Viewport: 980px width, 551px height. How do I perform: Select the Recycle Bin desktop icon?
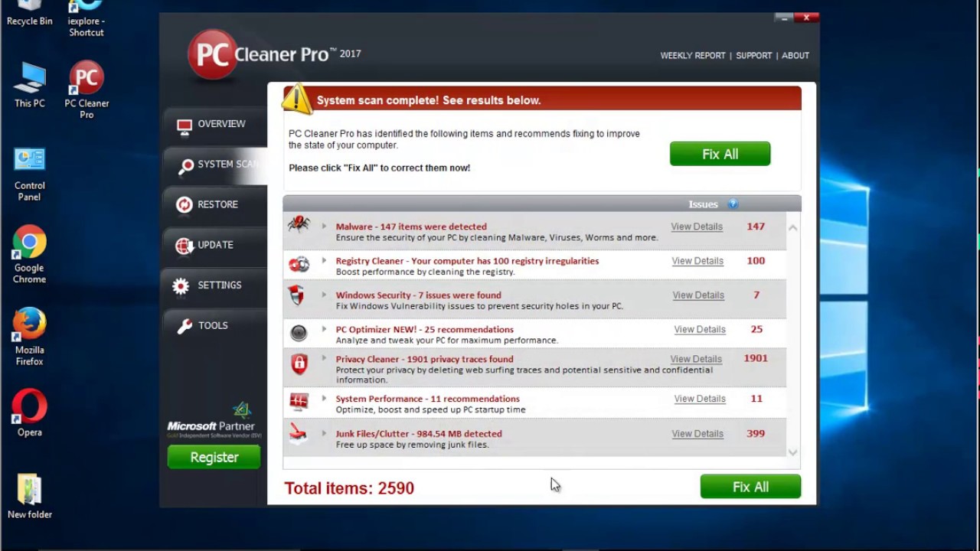click(29, 14)
